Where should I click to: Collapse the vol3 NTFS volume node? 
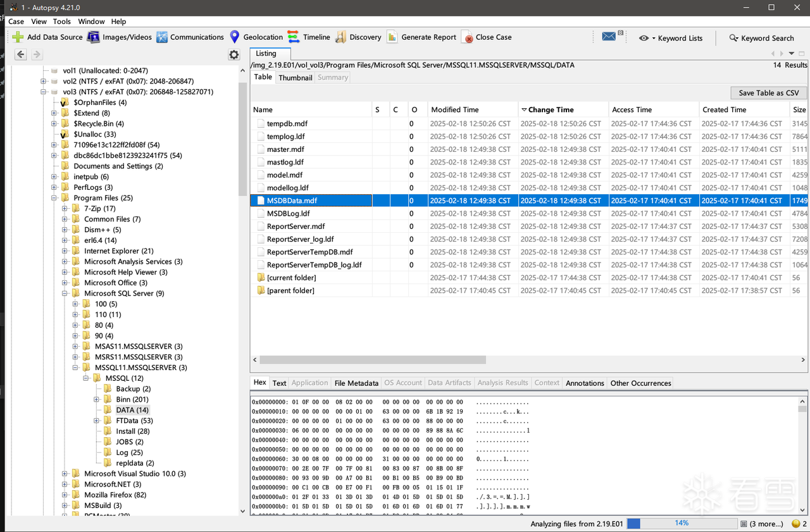44,92
